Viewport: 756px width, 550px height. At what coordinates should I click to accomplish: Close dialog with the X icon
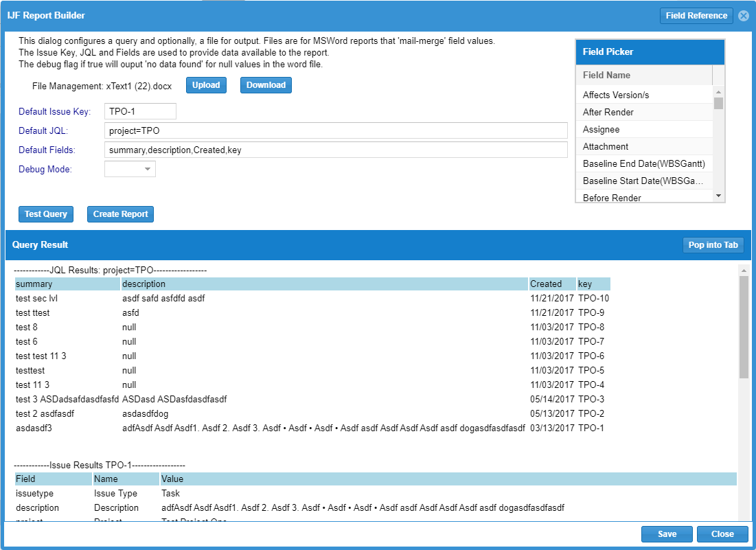click(744, 16)
